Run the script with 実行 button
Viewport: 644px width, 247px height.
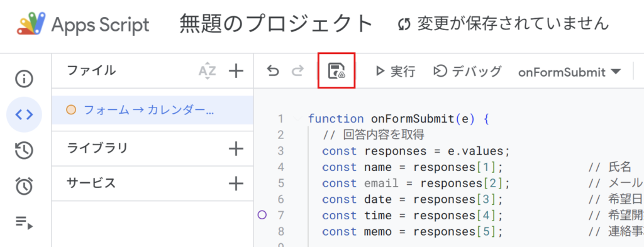(x=396, y=72)
